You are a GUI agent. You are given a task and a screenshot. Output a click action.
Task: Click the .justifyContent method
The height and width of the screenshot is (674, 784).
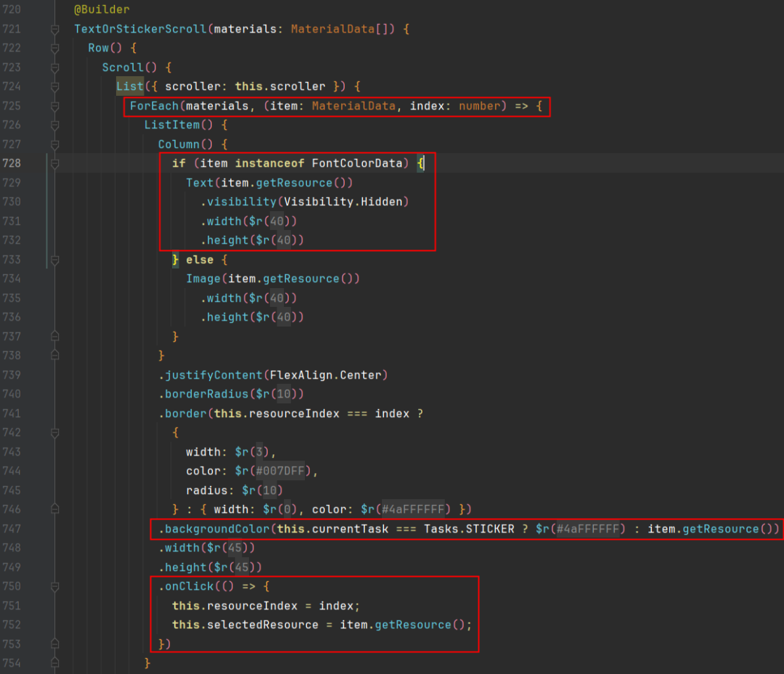point(210,375)
